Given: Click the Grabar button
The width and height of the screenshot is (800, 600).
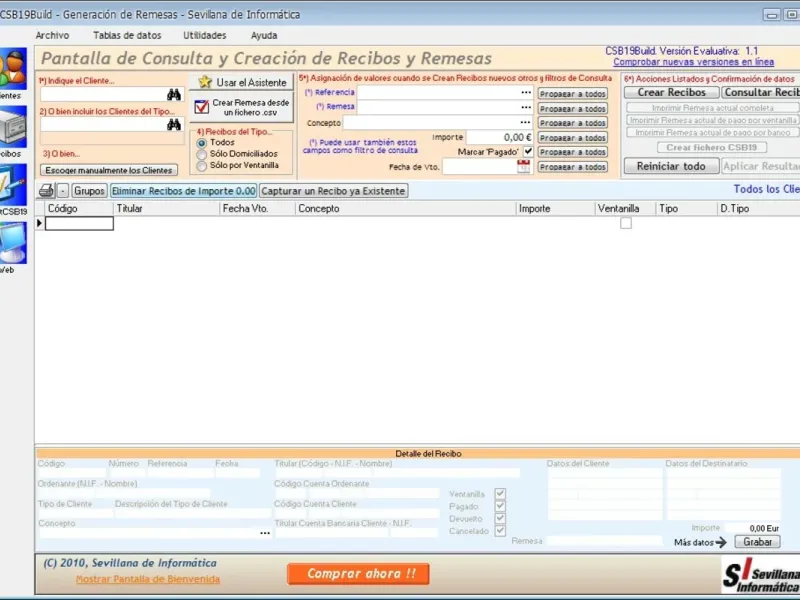Looking at the screenshot, I should click(757, 542).
